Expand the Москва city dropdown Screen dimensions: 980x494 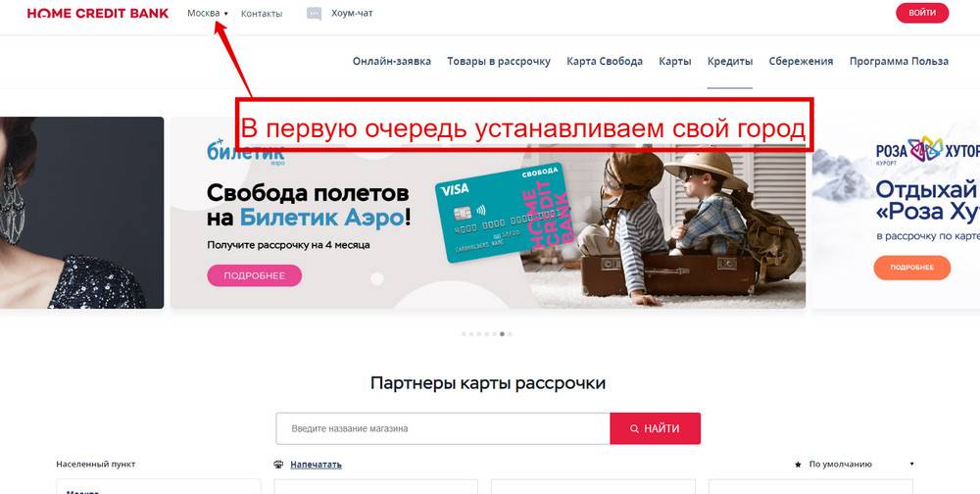[x=208, y=13]
